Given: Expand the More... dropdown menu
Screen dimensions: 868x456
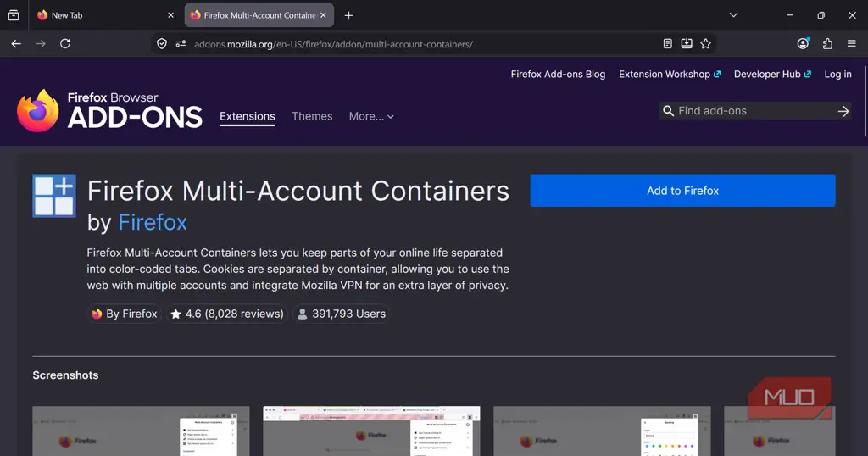Looking at the screenshot, I should click(371, 116).
